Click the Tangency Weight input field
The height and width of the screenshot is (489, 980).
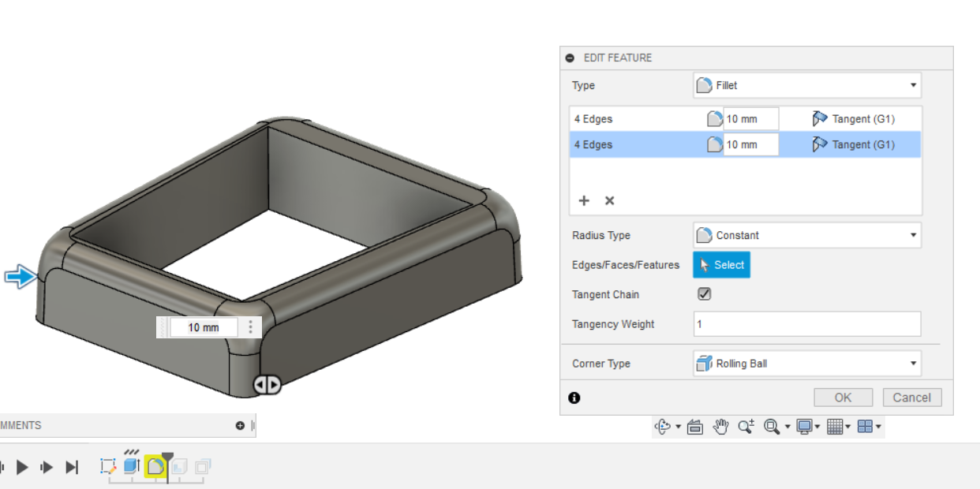pyautogui.click(x=806, y=324)
